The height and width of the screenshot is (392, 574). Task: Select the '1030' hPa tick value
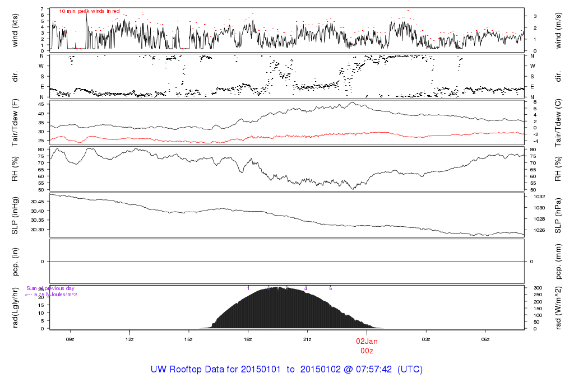pyautogui.click(x=539, y=208)
